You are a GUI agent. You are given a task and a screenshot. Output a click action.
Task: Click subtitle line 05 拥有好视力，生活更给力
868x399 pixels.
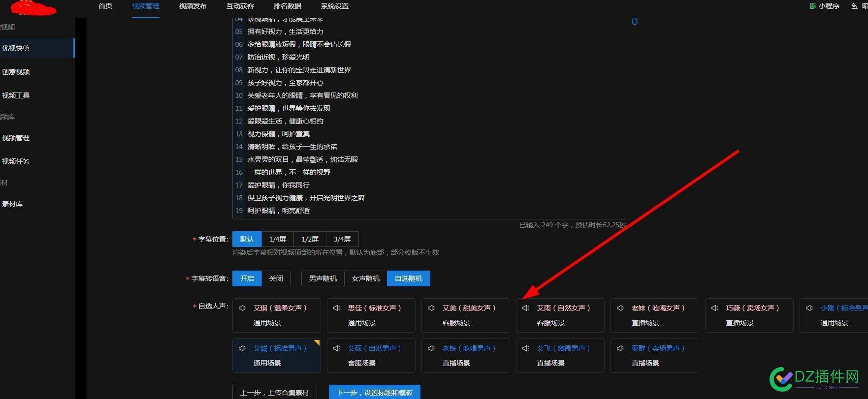coord(286,31)
